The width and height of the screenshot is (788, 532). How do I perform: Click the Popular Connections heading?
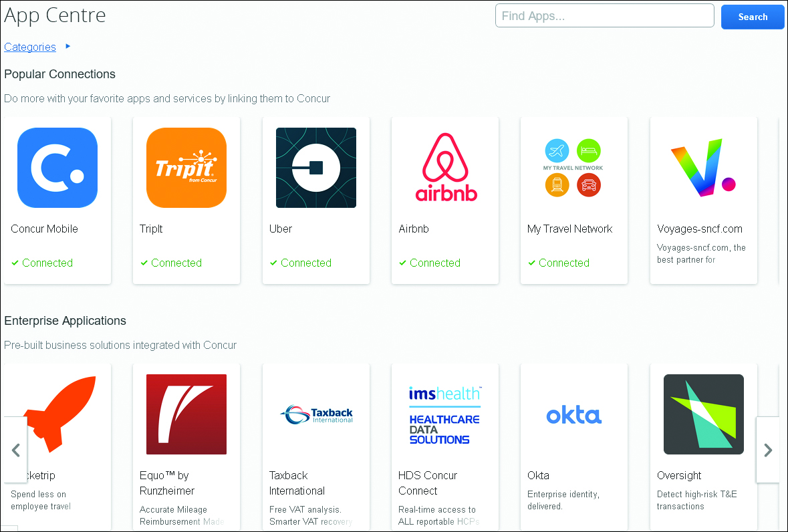click(59, 74)
